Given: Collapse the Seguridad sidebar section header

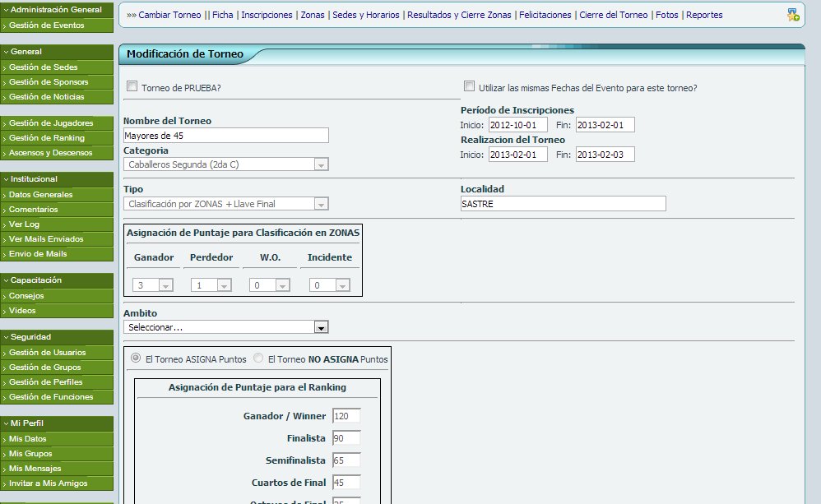Looking at the screenshot, I should (56, 337).
